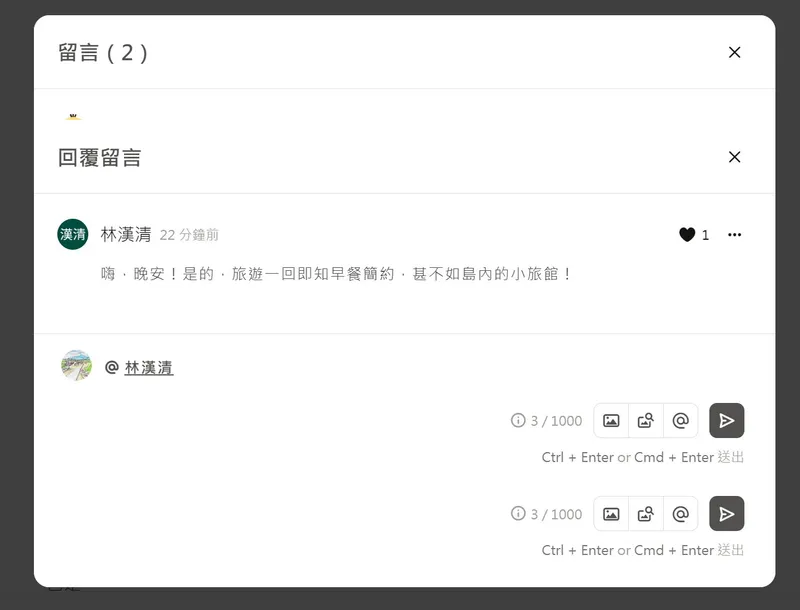The image size is (800, 610).
Task: Open the @ 林漢清 mention link
Action: coord(148,367)
